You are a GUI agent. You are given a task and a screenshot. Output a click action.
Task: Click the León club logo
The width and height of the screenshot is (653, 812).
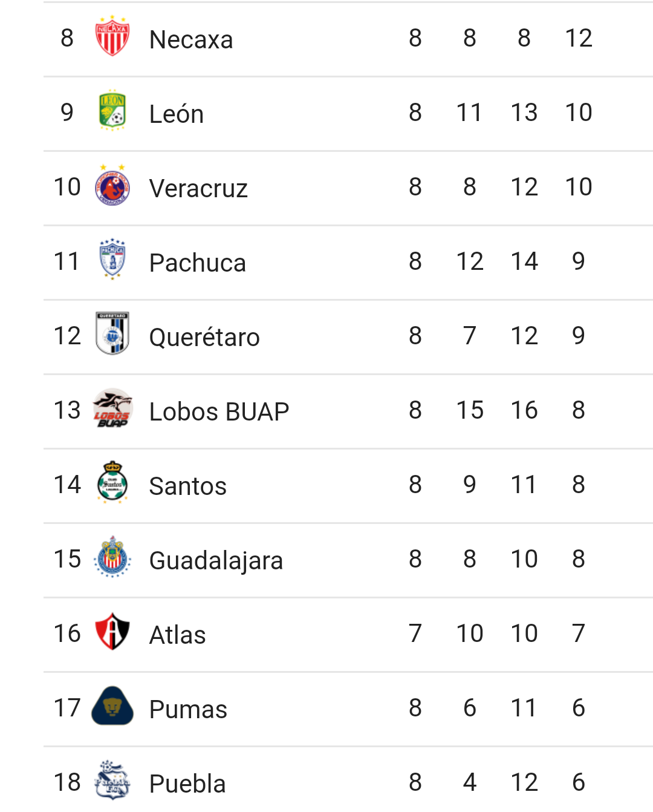click(x=112, y=111)
